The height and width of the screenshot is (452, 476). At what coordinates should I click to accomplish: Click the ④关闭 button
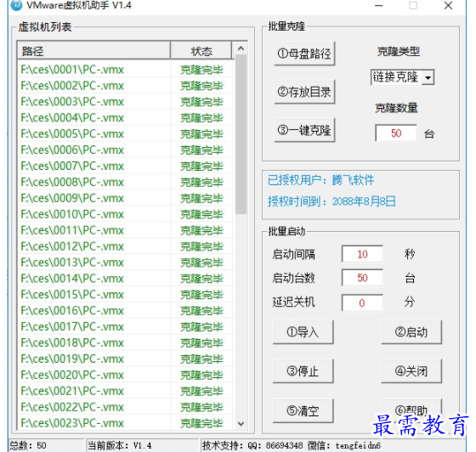pos(411,371)
